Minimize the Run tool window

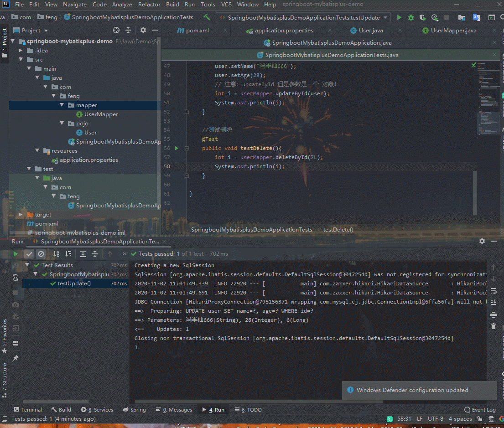(494, 241)
